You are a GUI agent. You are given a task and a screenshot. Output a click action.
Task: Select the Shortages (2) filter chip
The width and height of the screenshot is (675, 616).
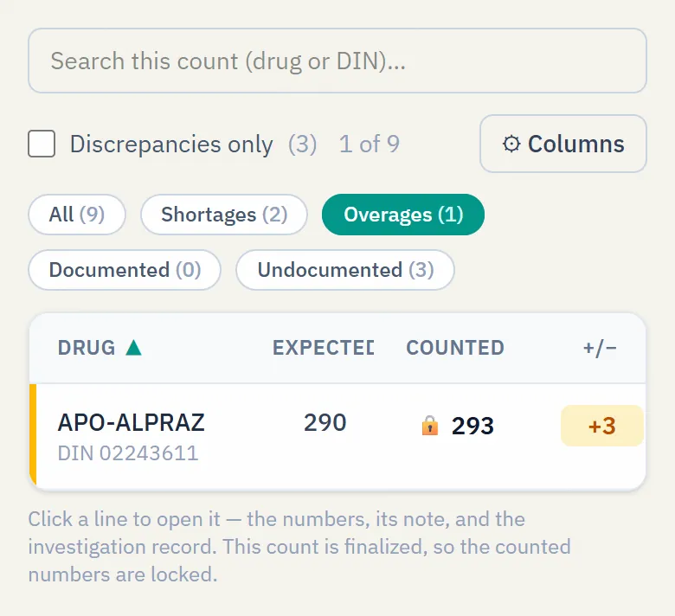pos(224,215)
